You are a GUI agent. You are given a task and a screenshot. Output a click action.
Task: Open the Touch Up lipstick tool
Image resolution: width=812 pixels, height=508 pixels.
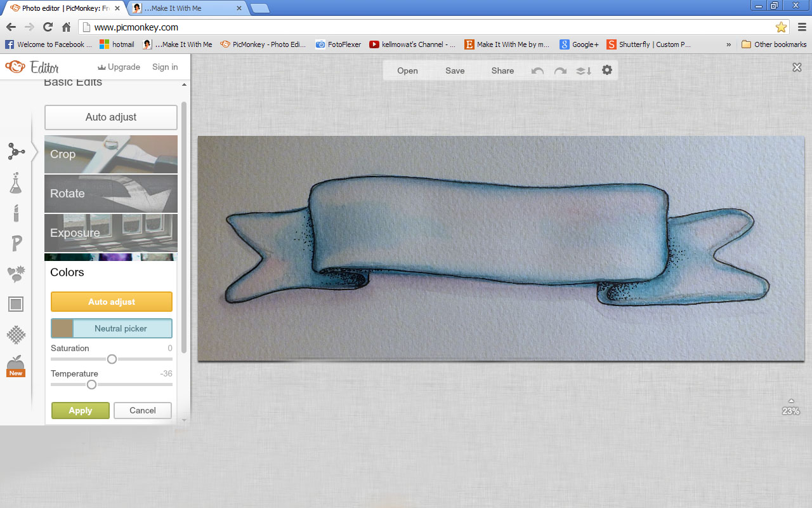click(x=16, y=213)
